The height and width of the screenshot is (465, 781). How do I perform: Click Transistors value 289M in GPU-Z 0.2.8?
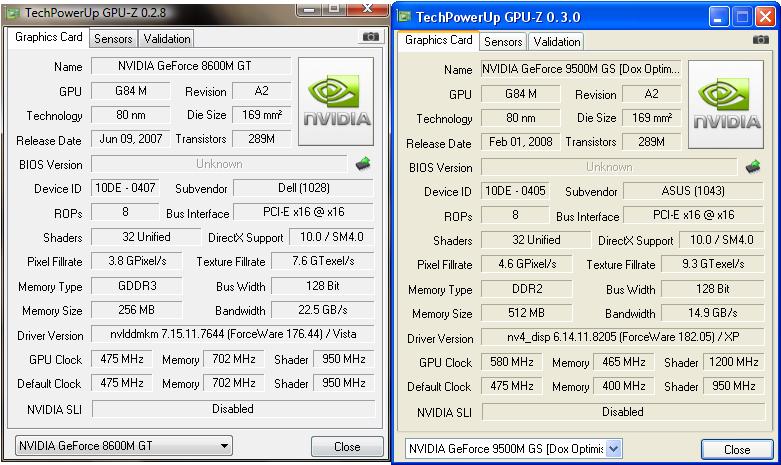tap(261, 139)
